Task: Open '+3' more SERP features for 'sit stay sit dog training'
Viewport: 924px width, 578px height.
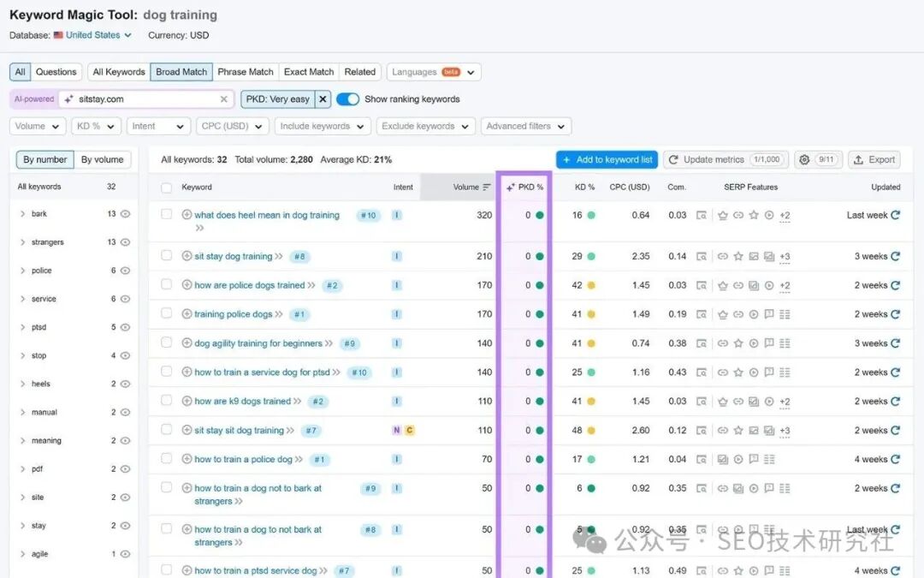Action: pos(785,431)
